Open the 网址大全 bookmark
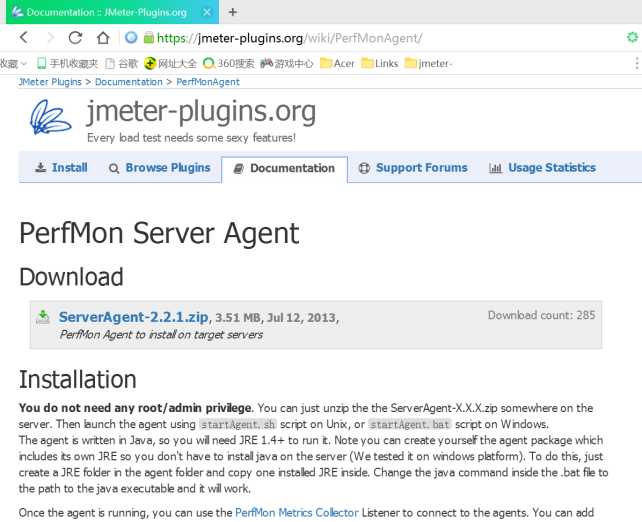Viewport: 642px width, 522px height. [170, 63]
